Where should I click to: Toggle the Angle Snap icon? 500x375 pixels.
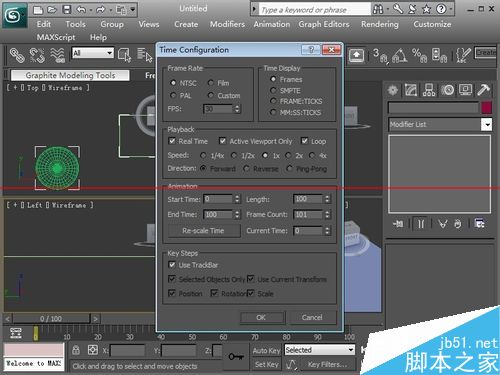399,55
